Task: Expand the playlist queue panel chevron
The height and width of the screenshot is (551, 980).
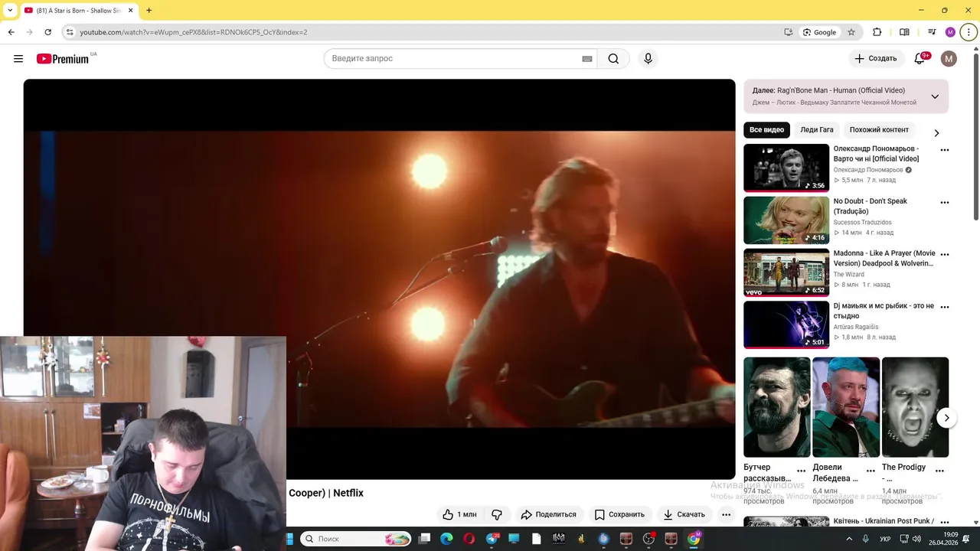Action: (x=935, y=96)
